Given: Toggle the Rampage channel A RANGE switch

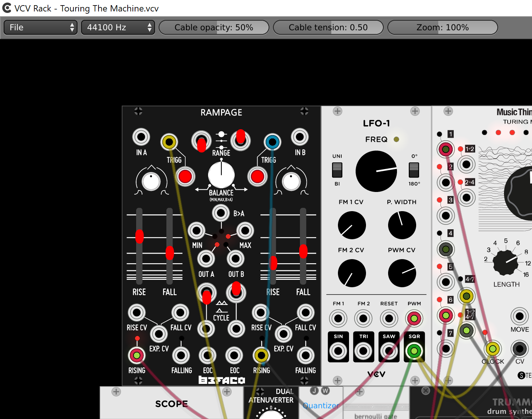Looking at the screenshot, I should 201,141.
